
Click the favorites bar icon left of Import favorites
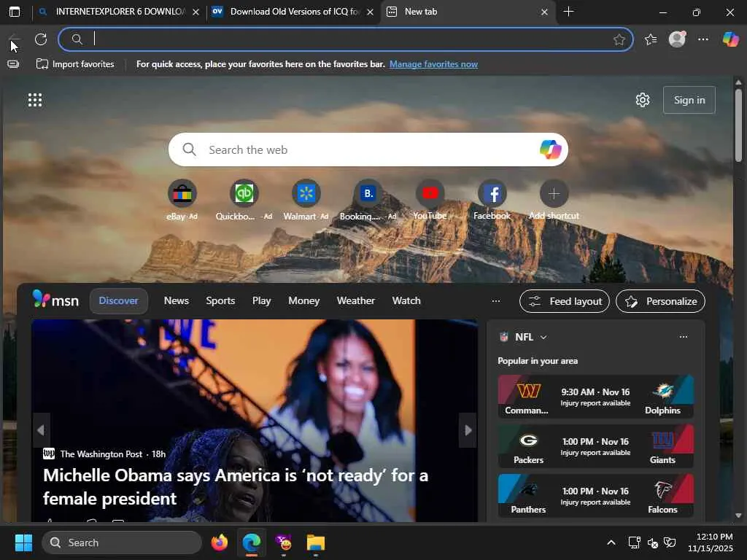[13, 64]
